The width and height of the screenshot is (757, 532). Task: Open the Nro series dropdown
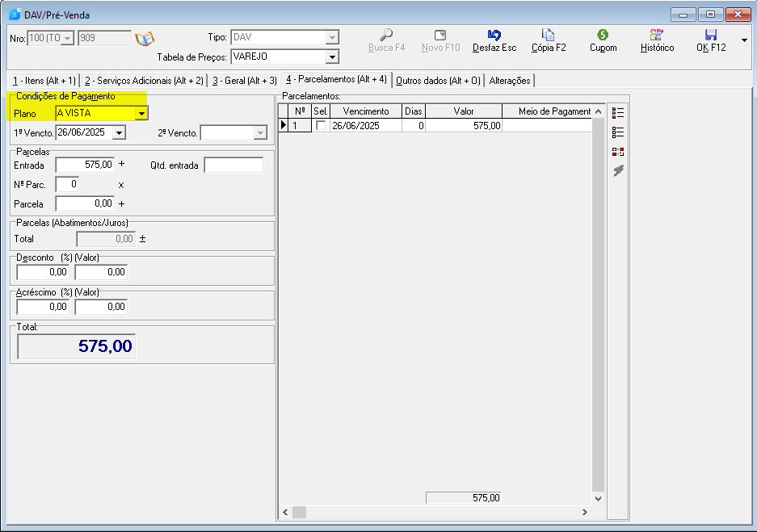(x=68, y=38)
